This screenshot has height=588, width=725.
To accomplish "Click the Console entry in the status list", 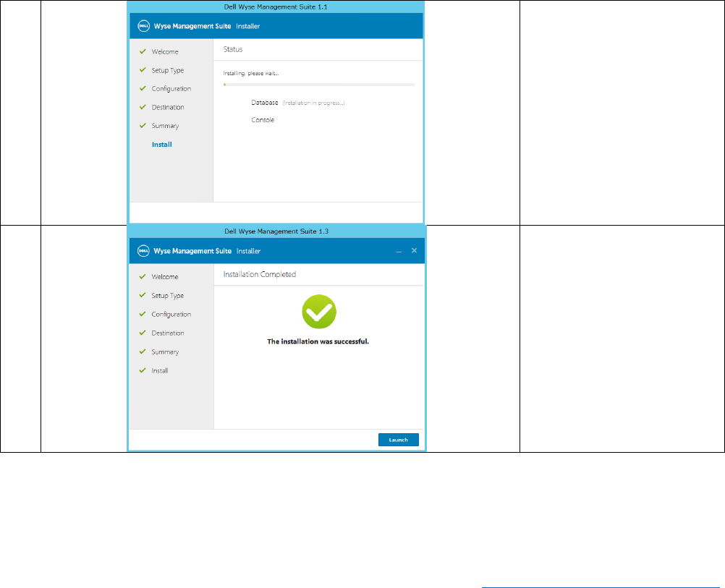I will (x=263, y=120).
